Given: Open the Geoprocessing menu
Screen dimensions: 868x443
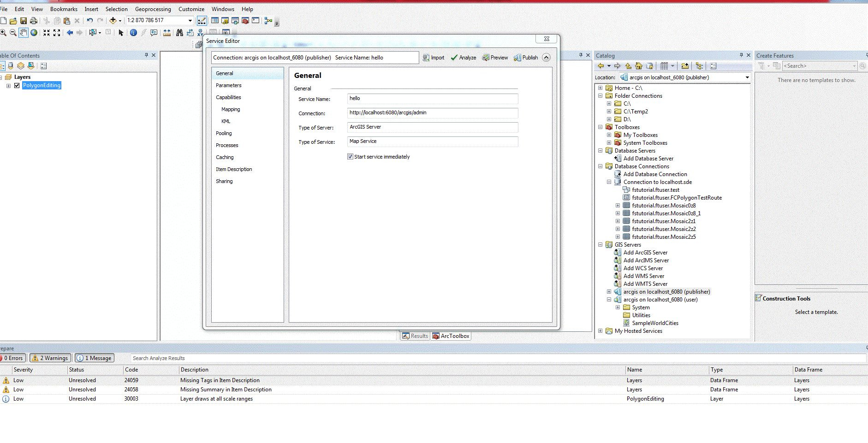Looking at the screenshot, I should [153, 9].
